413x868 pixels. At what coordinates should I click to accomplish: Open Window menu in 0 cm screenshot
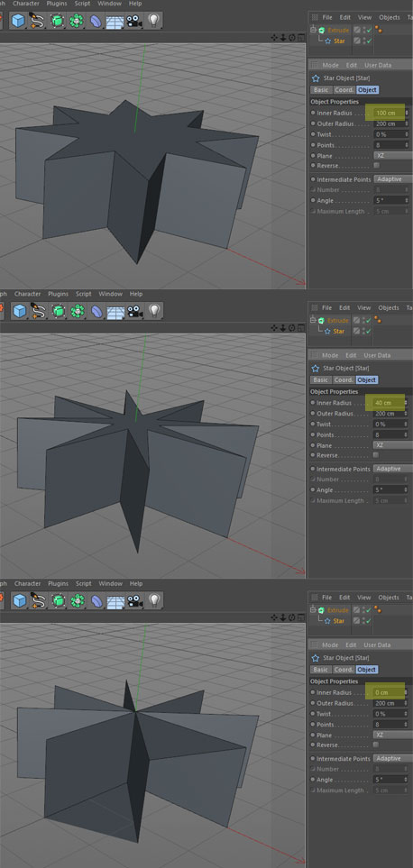[111, 583]
